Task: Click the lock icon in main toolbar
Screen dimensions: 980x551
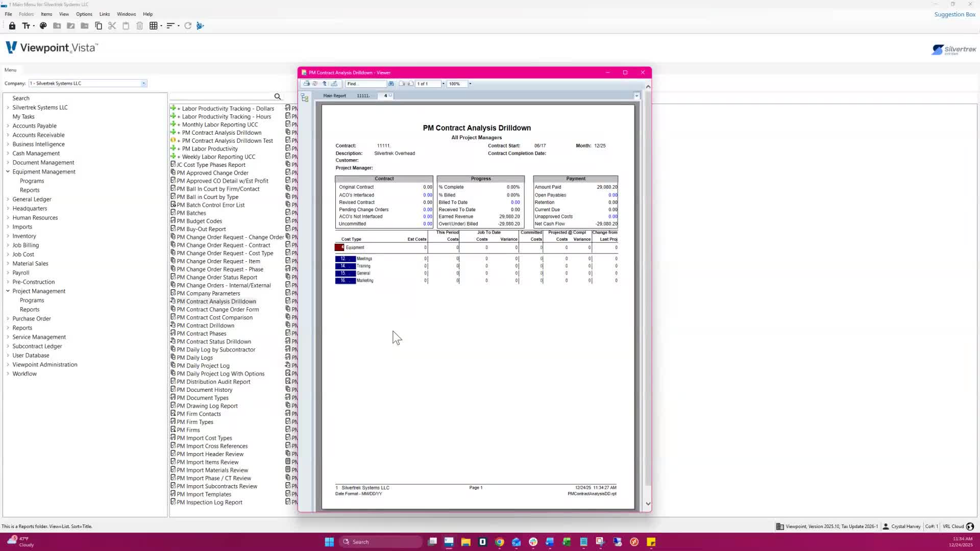Action: click(12, 26)
